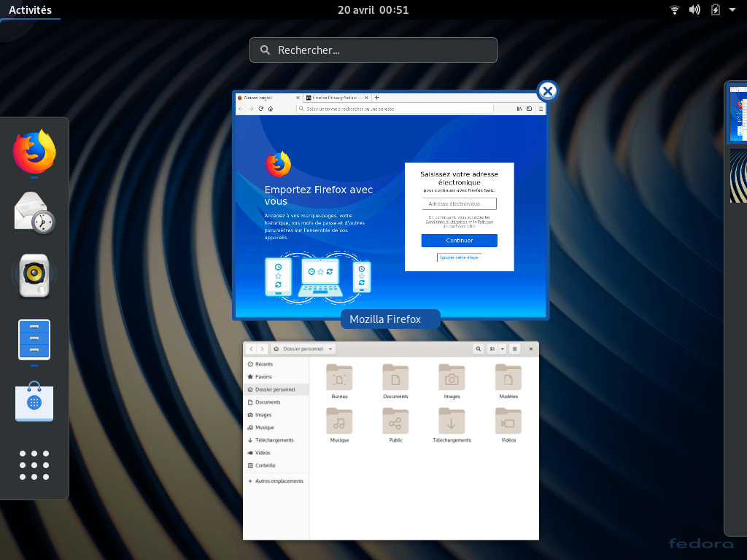Viewport: 747px width, 560px height.
Task: Click the search icon in Files
Action: pos(479,349)
